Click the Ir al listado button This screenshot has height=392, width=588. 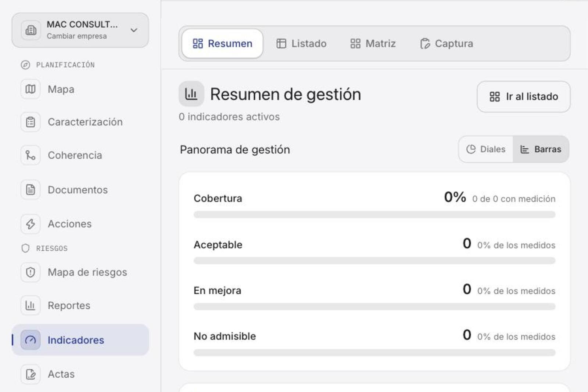click(524, 97)
